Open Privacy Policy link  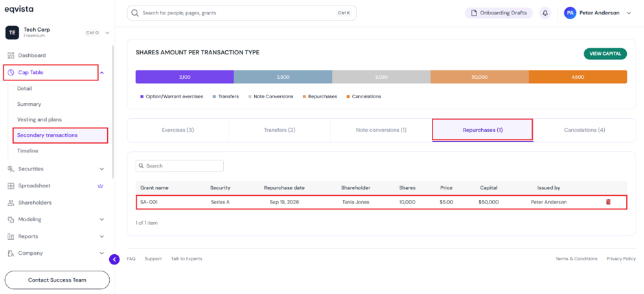[621, 259]
